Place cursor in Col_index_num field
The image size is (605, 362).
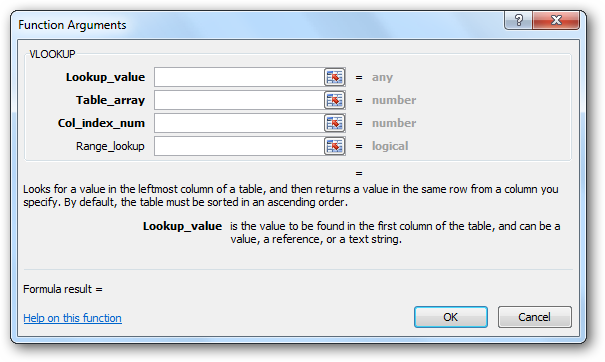239,123
